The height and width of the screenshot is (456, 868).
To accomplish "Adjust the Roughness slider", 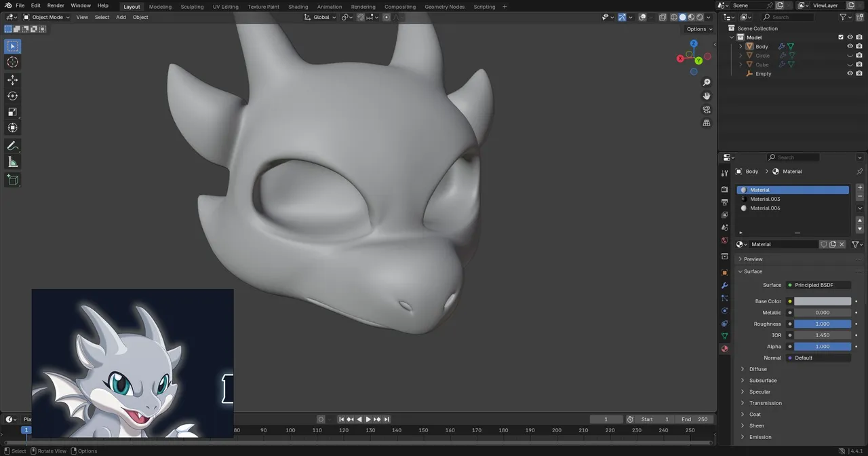I will [823, 324].
